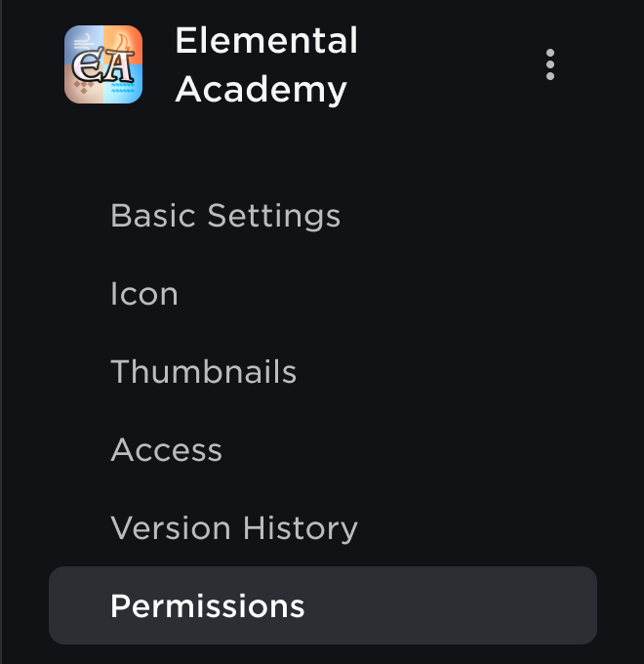Click the Elemental Academy title text

click(x=266, y=64)
